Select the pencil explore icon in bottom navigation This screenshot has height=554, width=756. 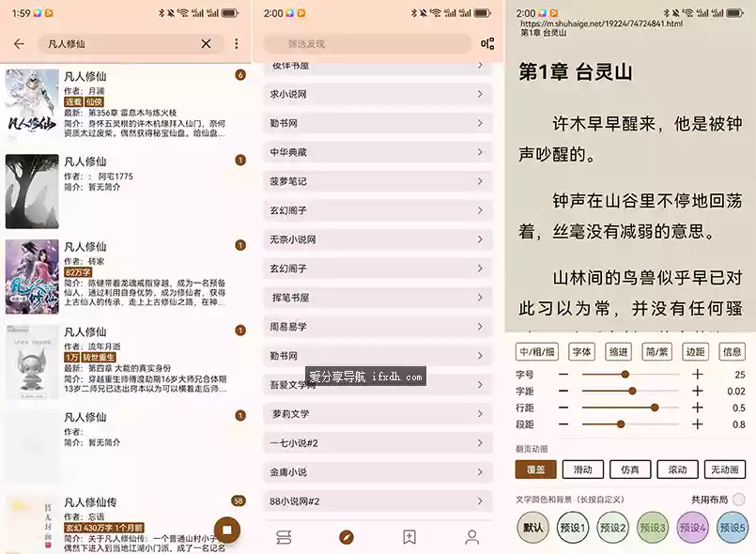coord(347,537)
